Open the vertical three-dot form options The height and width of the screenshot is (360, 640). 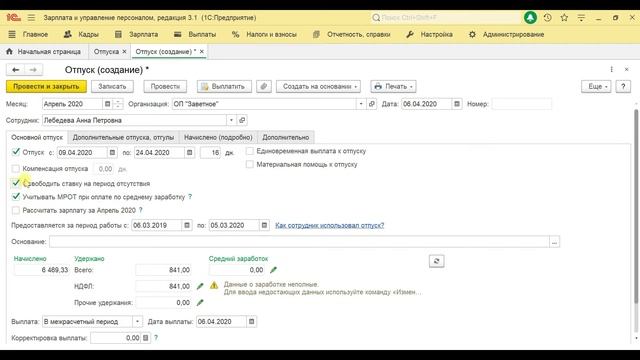click(611, 69)
